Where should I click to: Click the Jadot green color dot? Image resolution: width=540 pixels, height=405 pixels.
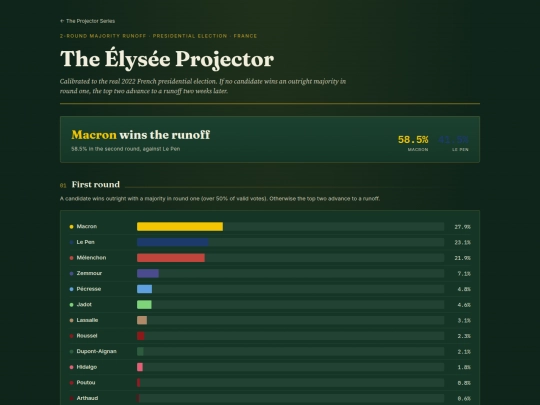(x=72, y=304)
